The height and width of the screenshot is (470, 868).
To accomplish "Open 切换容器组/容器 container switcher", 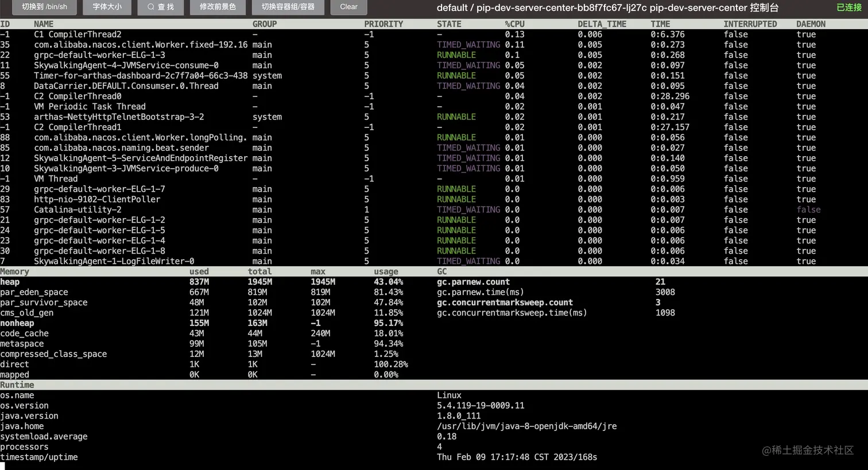I will pos(288,7).
